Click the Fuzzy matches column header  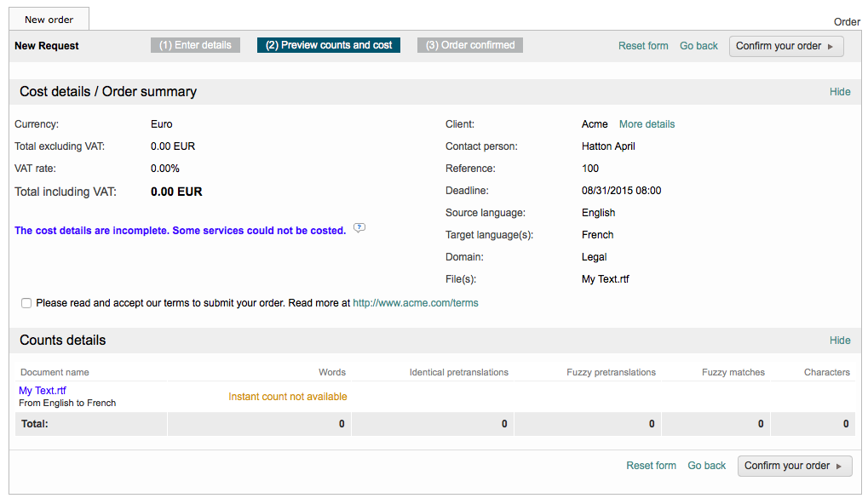coord(733,372)
